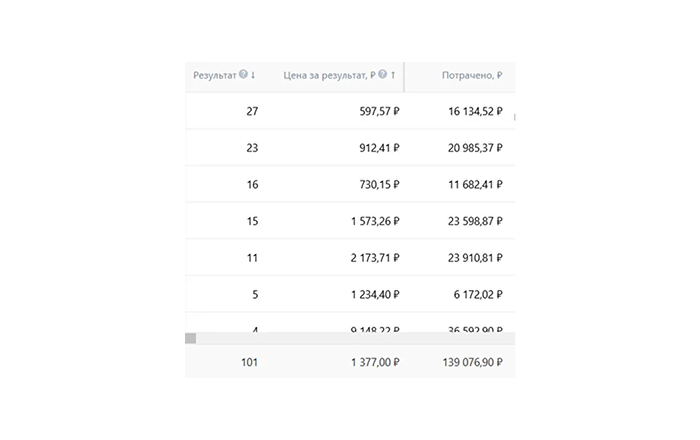Screen dimensions: 700x440
Task: Grab the column divider before Потрачено
Action: click(404, 77)
